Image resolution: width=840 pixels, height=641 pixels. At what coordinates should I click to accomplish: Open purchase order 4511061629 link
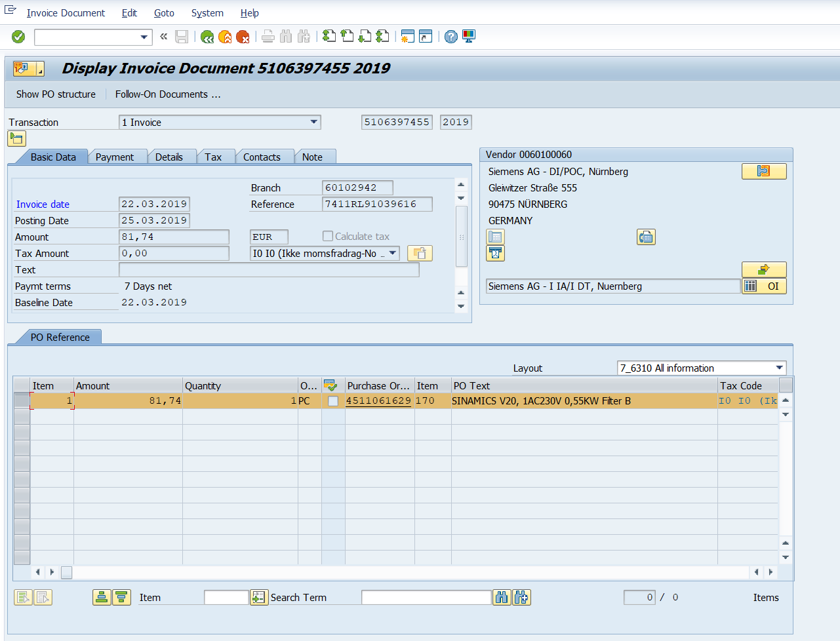(x=378, y=400)
